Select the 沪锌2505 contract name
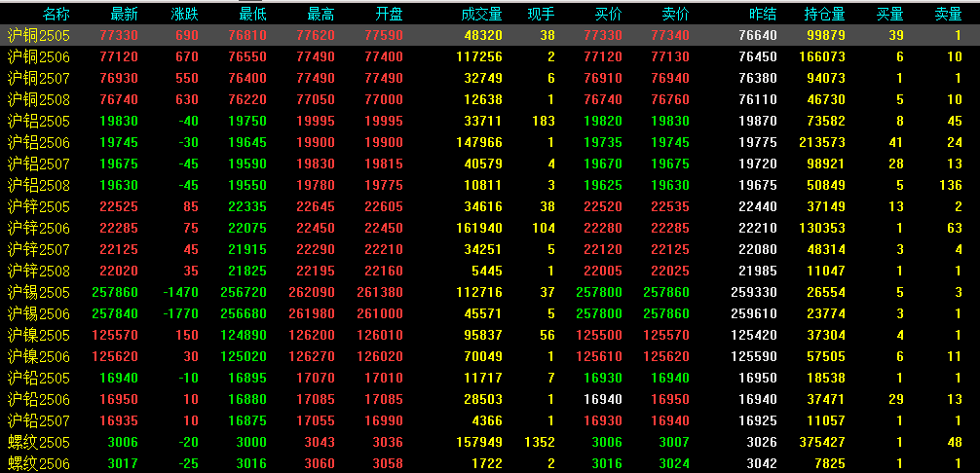 pos(39,206)
